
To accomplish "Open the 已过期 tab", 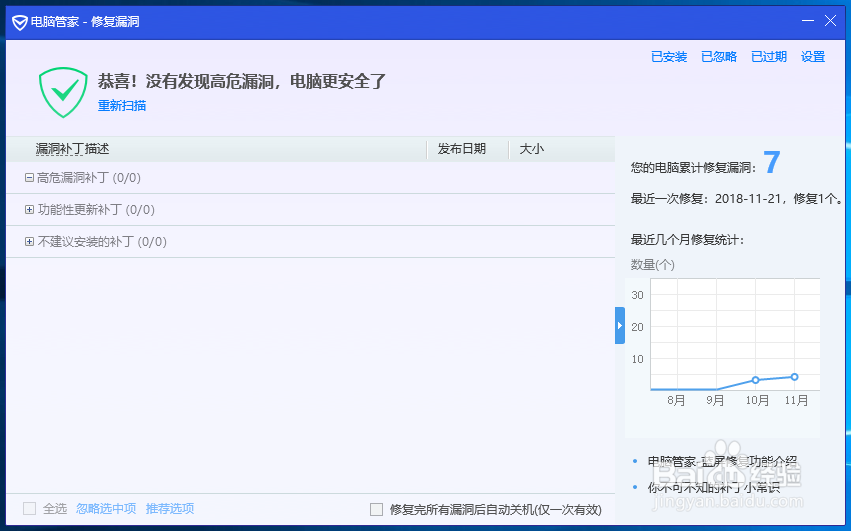I will pos(769,56).
